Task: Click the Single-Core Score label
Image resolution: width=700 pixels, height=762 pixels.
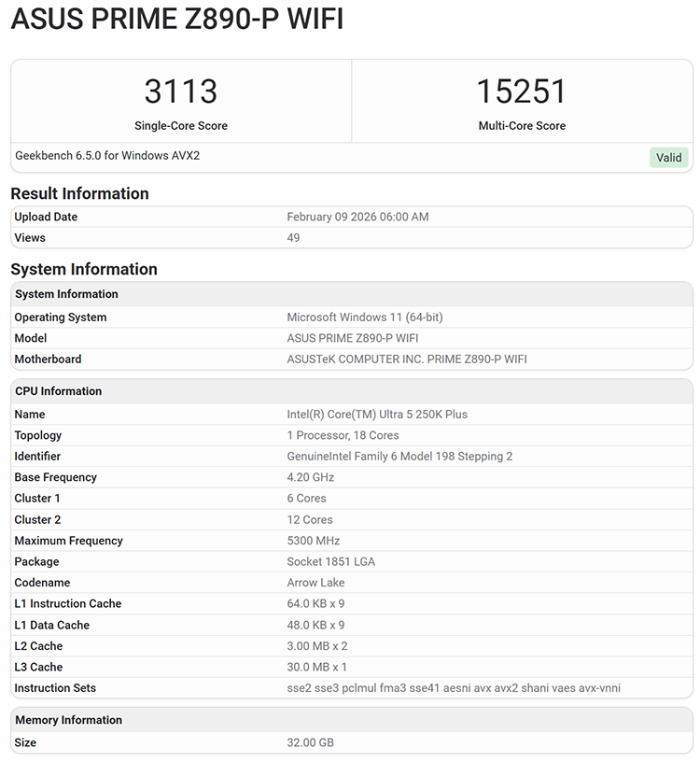Action: pos(181,126)
